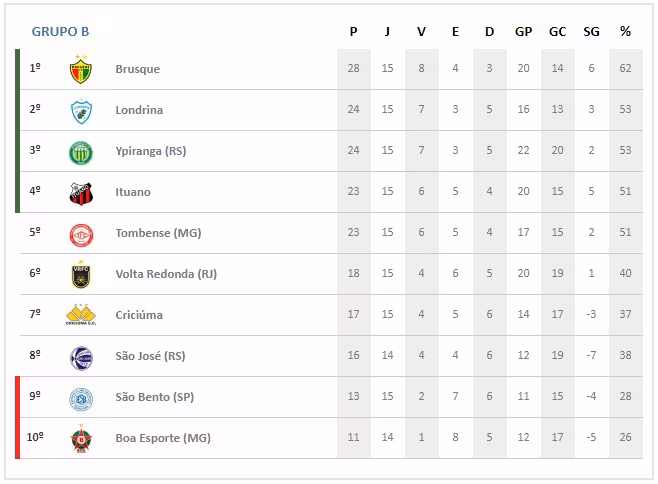Click the Ypiranga (RS) green crest icon

tap(80, 152)
